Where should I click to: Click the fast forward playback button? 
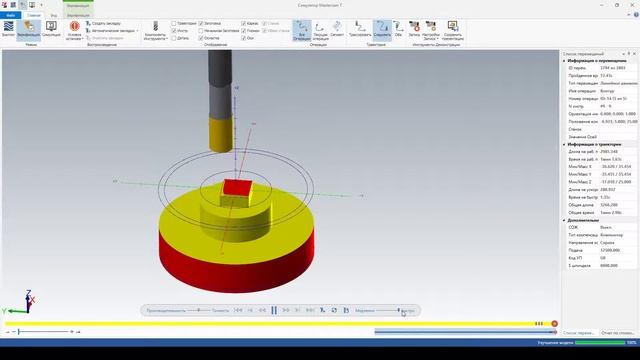[286, 311]
